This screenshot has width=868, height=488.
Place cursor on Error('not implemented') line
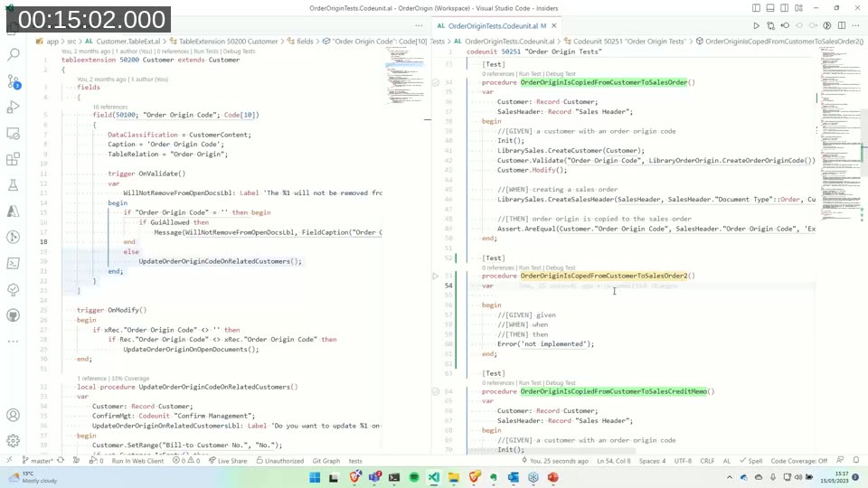[x=545, y=343]
